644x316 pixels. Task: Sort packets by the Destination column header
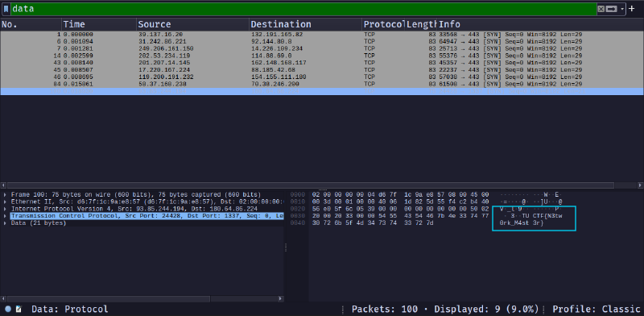point(306,24)
